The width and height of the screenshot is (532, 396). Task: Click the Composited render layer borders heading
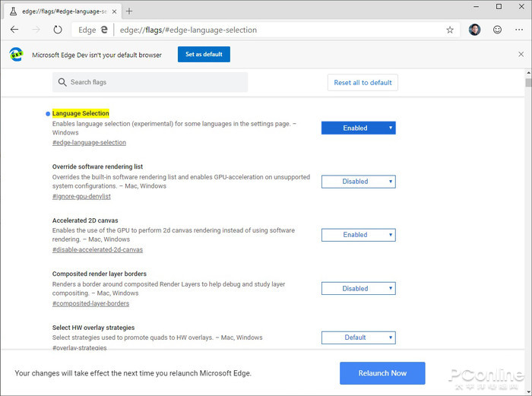click(100, 274)
